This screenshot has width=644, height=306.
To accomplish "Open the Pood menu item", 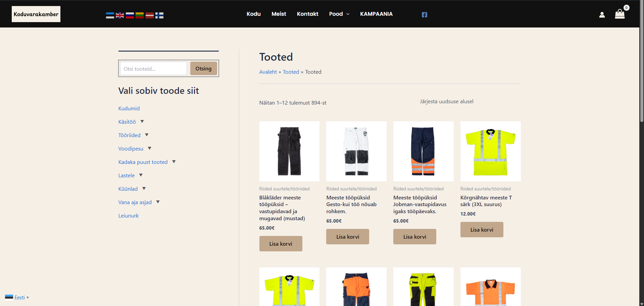I will click(336, 14).
